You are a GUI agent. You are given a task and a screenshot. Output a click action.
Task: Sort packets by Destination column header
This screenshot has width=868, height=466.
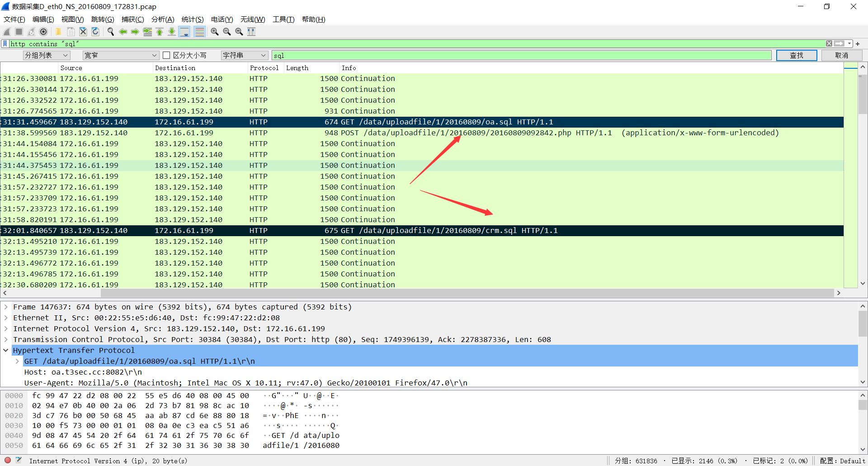click(200, 68)
